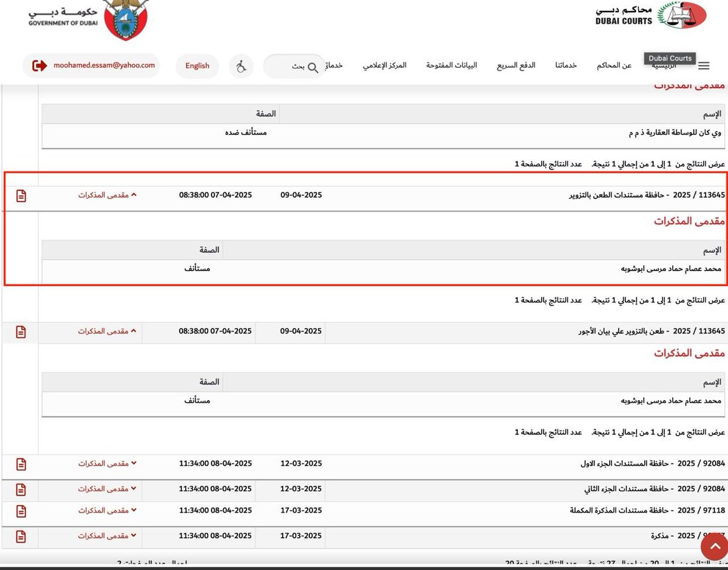Select date 09-04-2025 in حافظة مستندات الطعن بالتزوير row
728x570 pixels.
click(301, 195)
